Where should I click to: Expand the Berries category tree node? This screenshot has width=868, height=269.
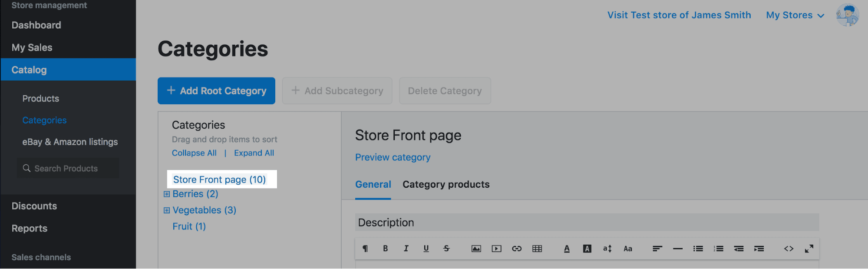coord(167,194)
